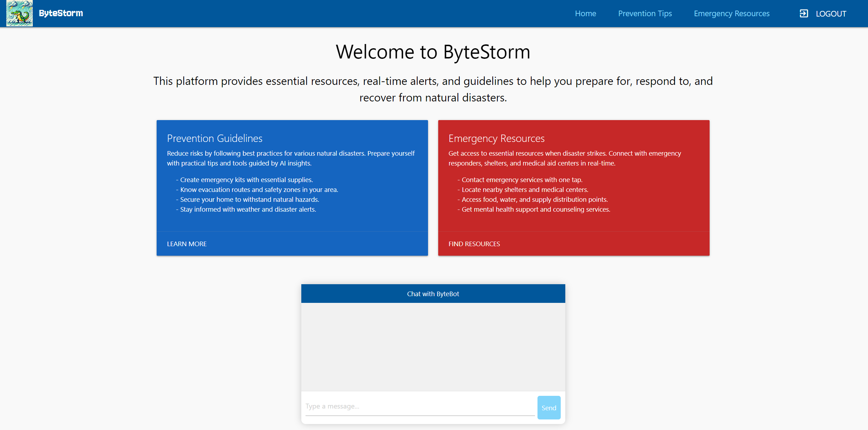Click 'Get mental health support' list item
The width and height of the screenshot is (868, 430).
coord(536,209)
